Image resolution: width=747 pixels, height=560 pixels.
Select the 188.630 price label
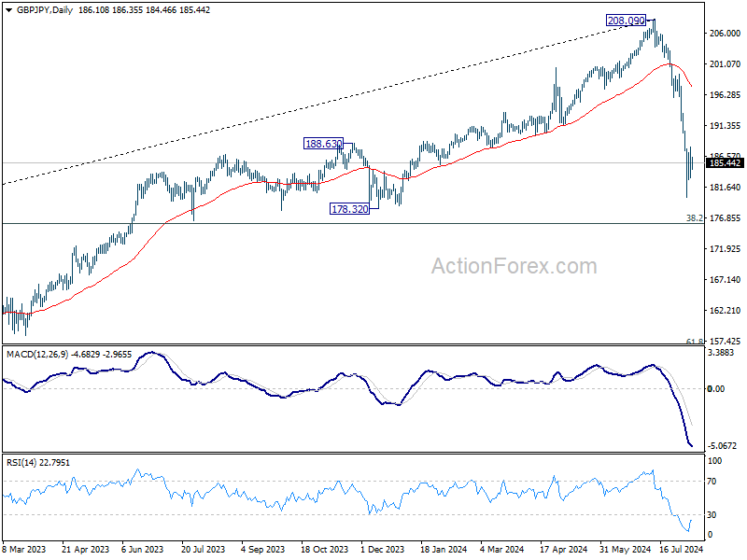[x=323, y=144]
